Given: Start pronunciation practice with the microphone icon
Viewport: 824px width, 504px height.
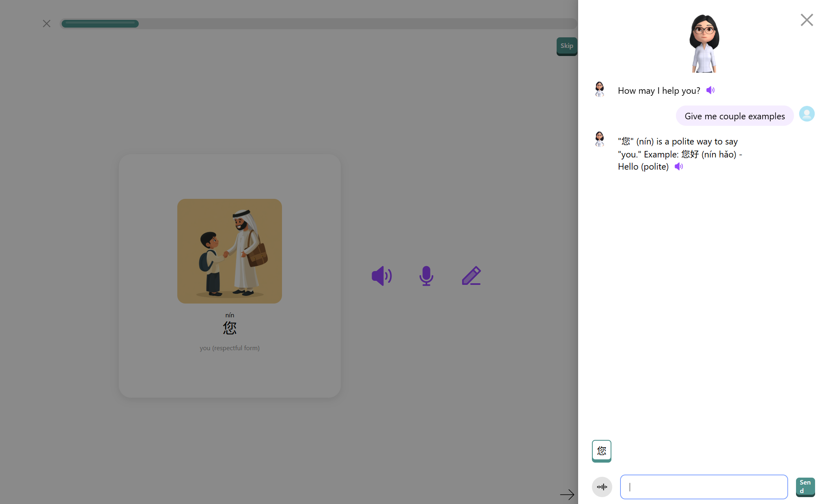Looking at the screenshot, I should [x=426, y=276].
